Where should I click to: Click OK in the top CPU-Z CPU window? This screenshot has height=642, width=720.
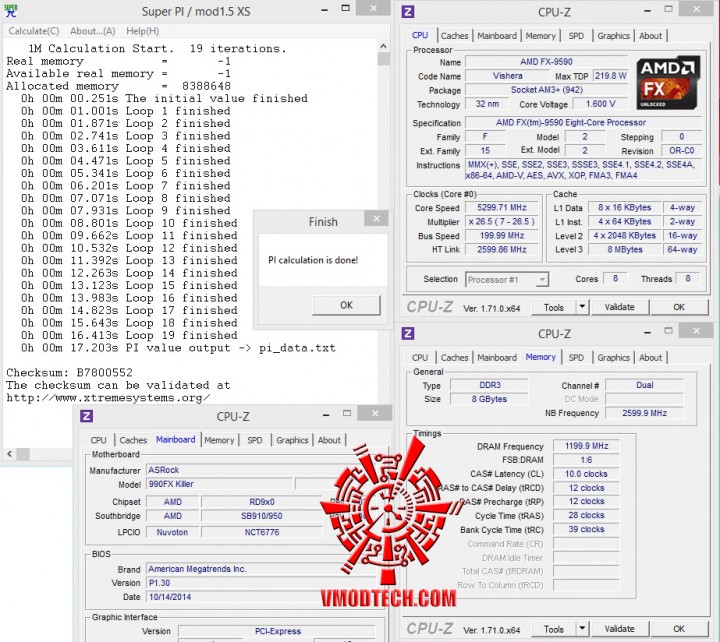pos(679,307)
